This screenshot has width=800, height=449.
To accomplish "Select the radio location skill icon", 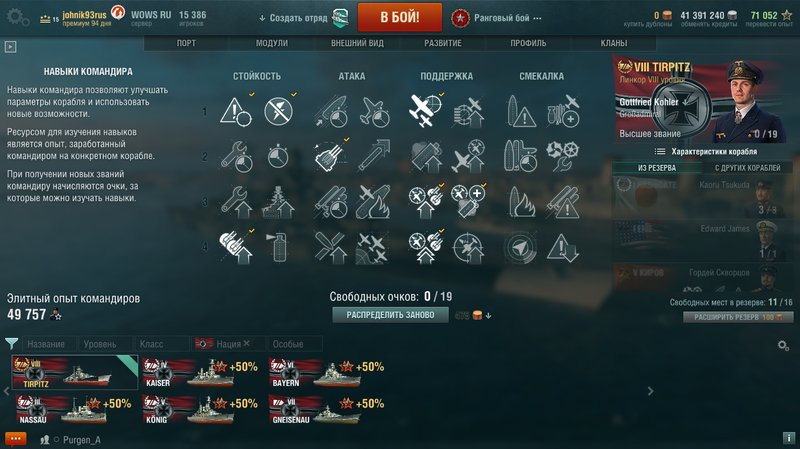I will pyautogui.click(x=520, y=247).
